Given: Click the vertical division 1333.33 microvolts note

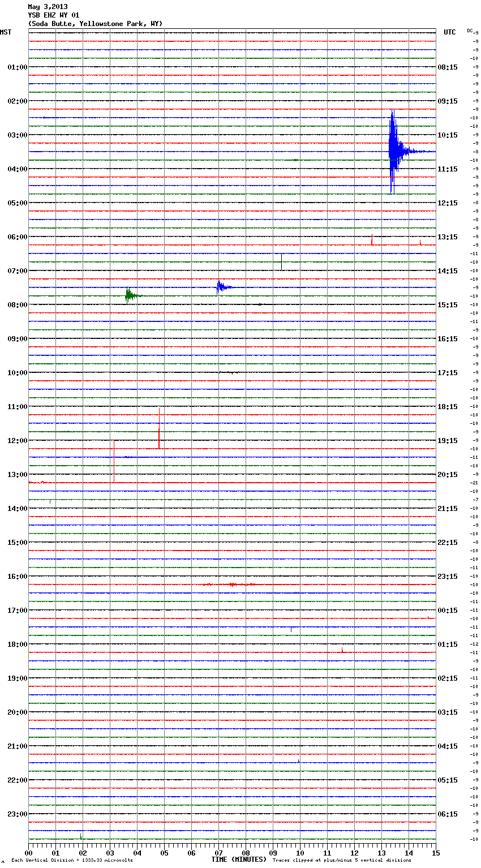Looking at the screenshot, I should pyautogui.click(x=72, y=860).
